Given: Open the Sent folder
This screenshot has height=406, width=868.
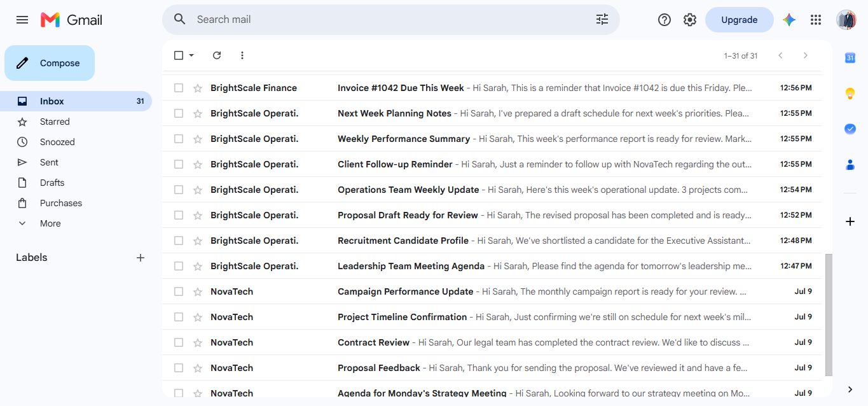Looking at the screenshot, I should [x=76, y=162].
